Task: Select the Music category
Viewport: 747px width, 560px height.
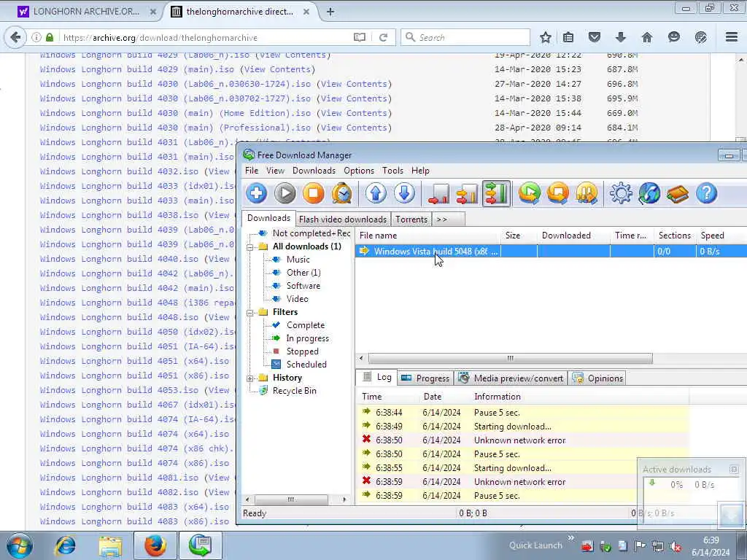Action: 298,260
